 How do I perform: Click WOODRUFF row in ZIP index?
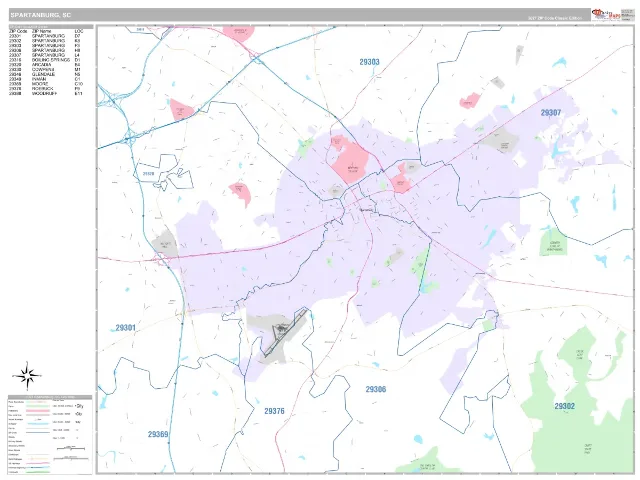point(46,93)
